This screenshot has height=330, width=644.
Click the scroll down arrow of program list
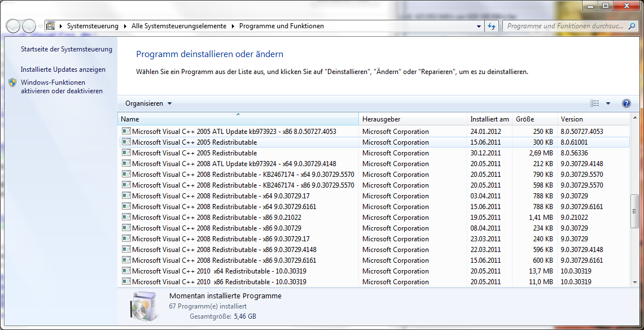[635, 281]
